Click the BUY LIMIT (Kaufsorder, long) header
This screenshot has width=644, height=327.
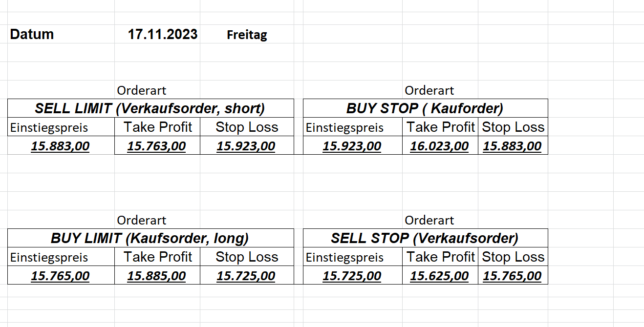tap(150, 238)
